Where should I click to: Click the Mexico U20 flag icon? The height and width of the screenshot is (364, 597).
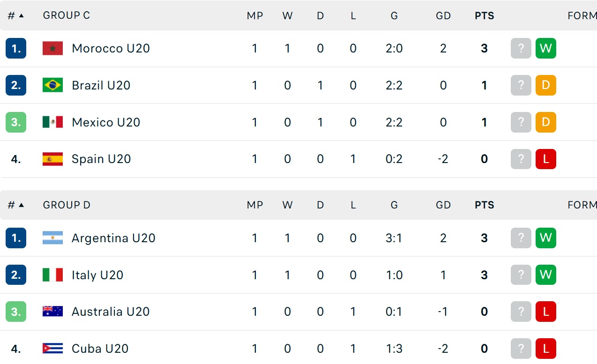tap(52, 122)
